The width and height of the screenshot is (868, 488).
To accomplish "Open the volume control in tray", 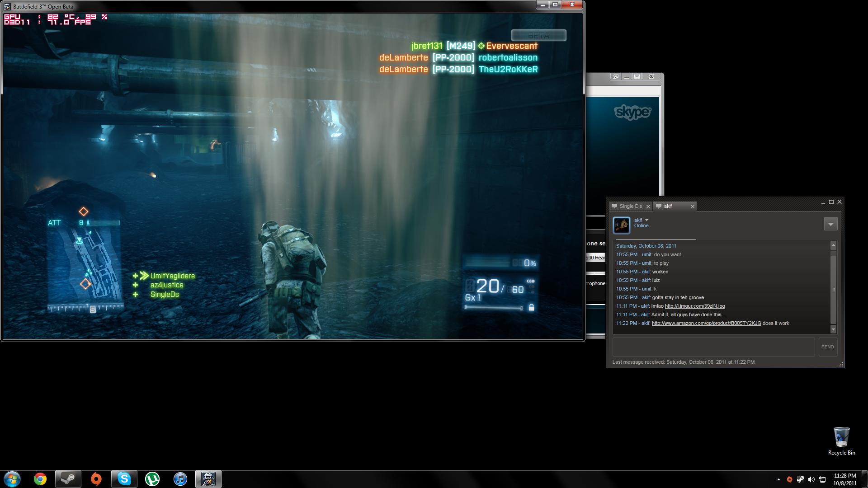I will [x=811, y=479].
